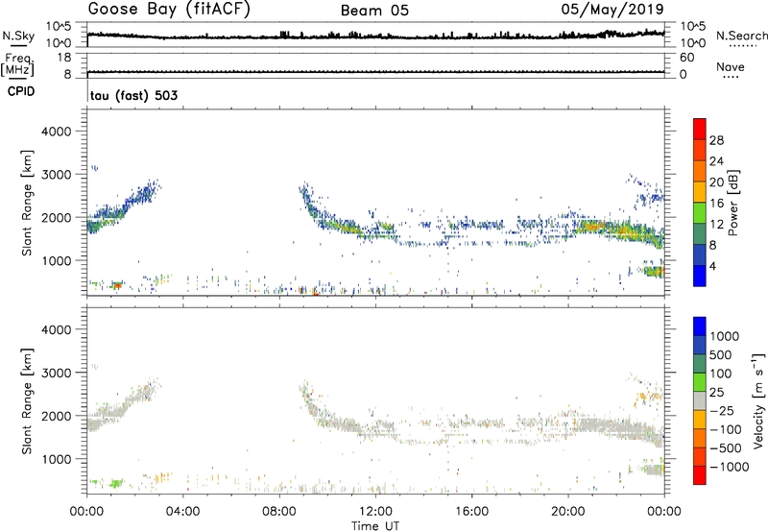Click the "16:00" time tick label
This screenshot has width=768, height=532.
click(x=471, y=512)
